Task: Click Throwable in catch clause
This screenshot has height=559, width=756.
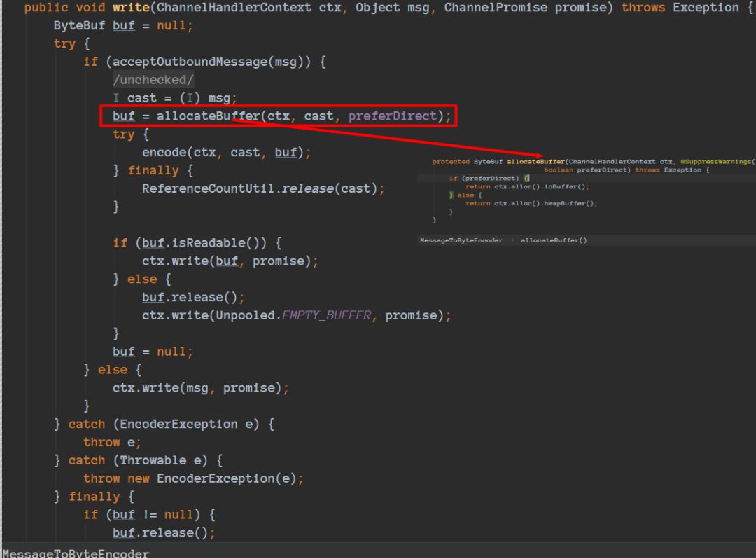Action: tap(153, 460)
